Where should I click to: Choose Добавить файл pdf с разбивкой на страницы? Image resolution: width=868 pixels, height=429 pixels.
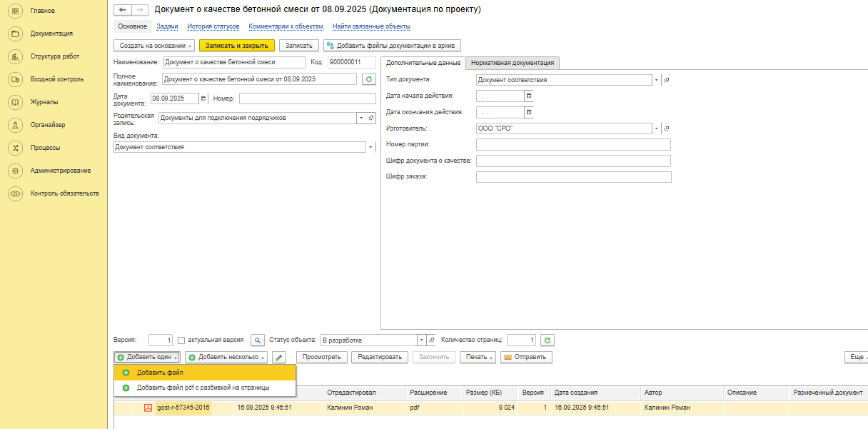[x=203, y=388]
